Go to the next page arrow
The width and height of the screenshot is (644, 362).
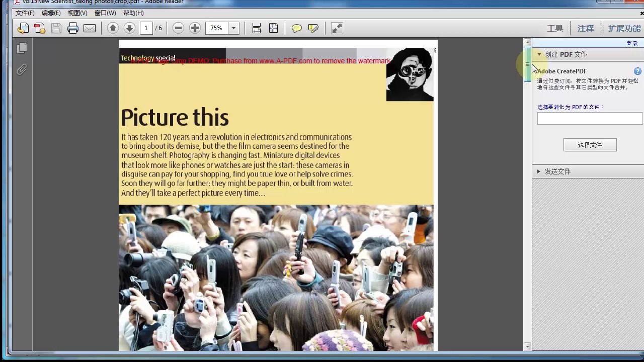pyautogui.click(x=129, y=28)
